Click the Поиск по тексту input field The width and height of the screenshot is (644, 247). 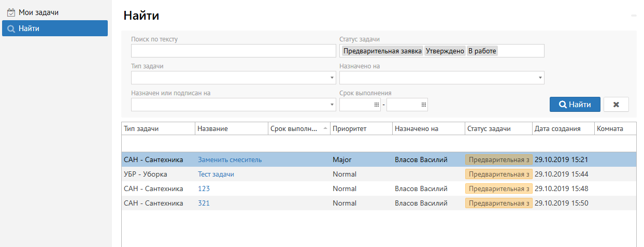click(233, 51)
